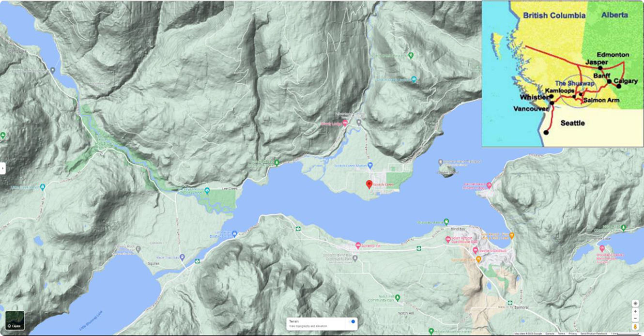Click the highway shield next to Balmoral
The height and width of the screenshot is (336, 644).
point(510,303)
